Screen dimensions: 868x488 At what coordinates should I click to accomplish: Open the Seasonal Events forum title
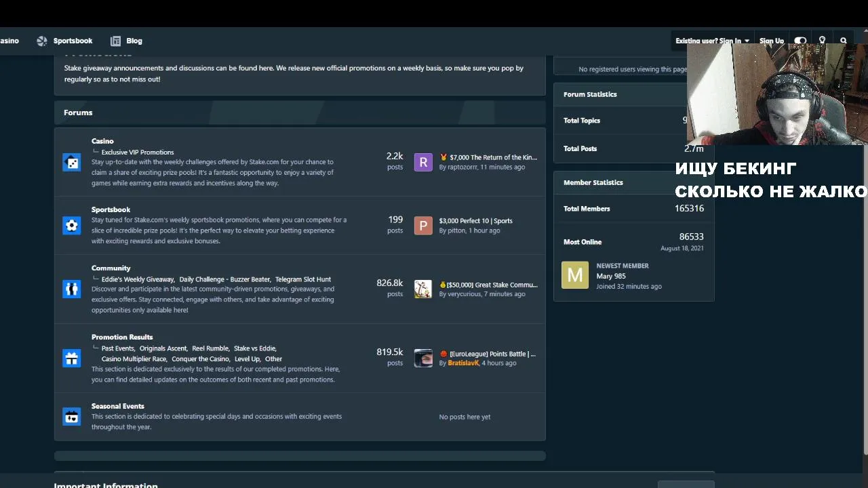[118, 406]
